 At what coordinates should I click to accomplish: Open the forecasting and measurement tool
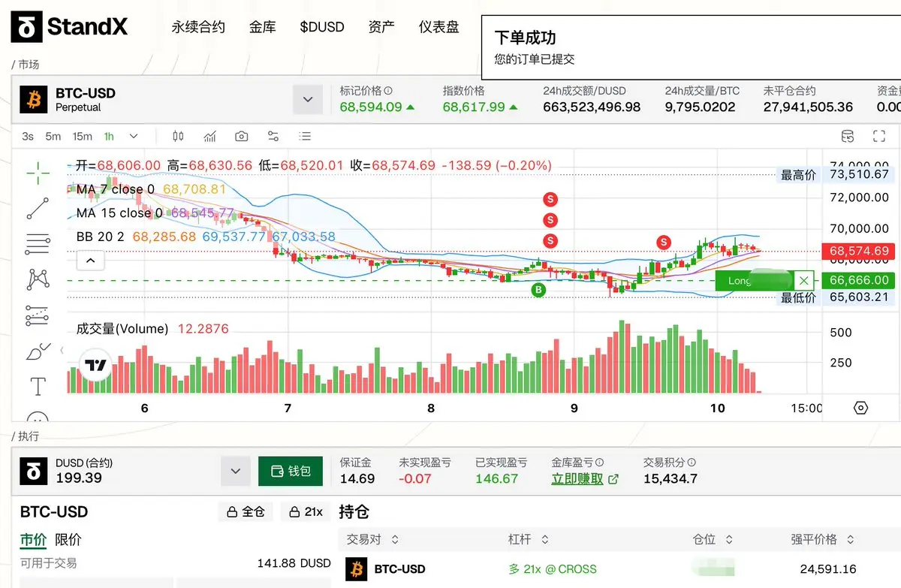click(38, 315)
